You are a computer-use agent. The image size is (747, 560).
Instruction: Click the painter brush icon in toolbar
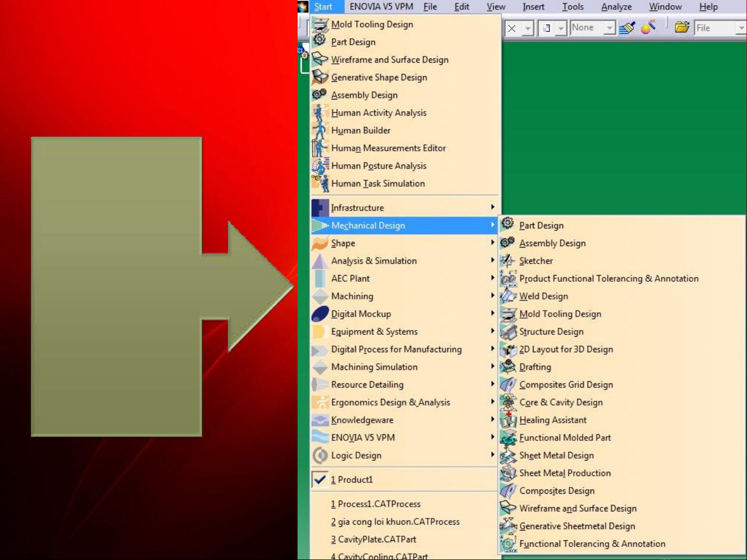tap(627, 27)
